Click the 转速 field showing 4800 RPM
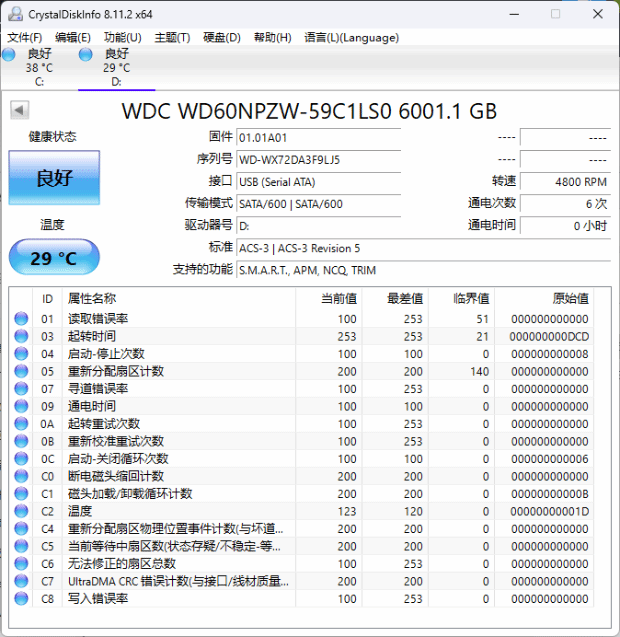Image resolution: width=620 pixels, height=637 pixels. [x=565, y=181]
